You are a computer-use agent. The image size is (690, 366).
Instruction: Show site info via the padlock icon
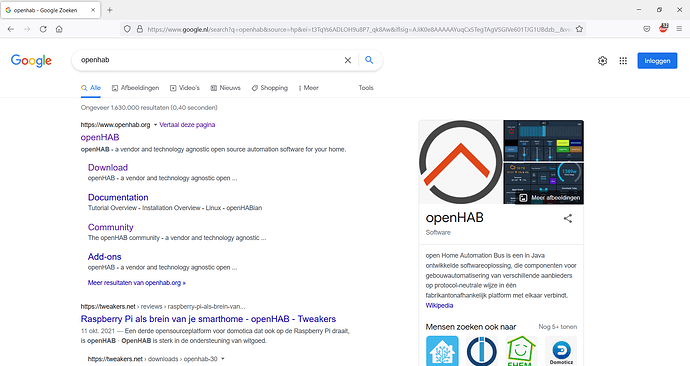(139, 29)
